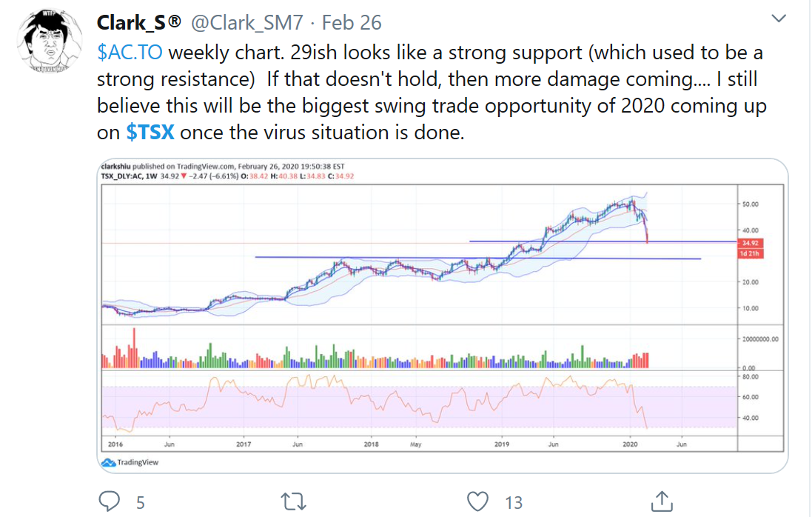Viewport: 812px width, 517px height.
Task: Select the 2020 marker on the date axis
Action: click(631, 444)
